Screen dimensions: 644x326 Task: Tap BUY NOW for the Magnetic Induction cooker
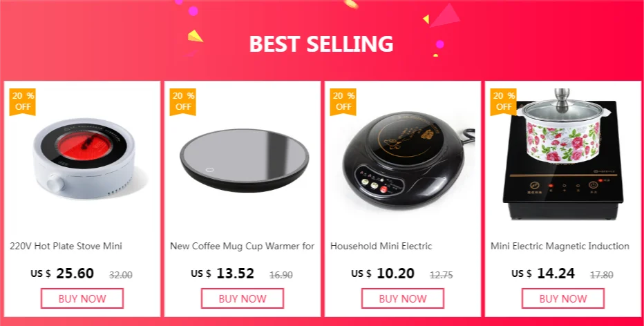[x=563, y=298]
